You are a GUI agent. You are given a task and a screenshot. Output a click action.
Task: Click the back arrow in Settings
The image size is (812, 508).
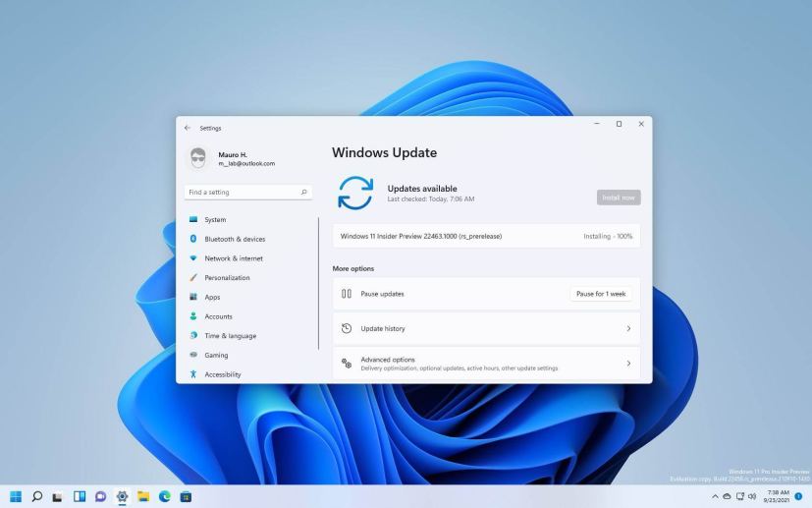187,128
